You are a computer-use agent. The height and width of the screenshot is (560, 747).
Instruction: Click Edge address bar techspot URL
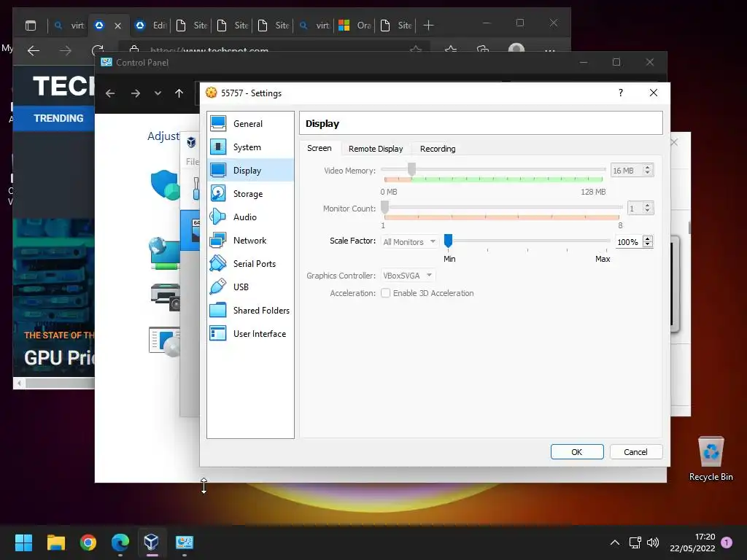[x=209, y=50]
